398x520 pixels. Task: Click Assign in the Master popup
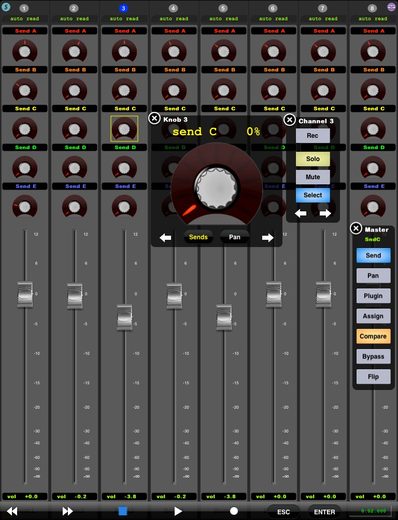373,316
